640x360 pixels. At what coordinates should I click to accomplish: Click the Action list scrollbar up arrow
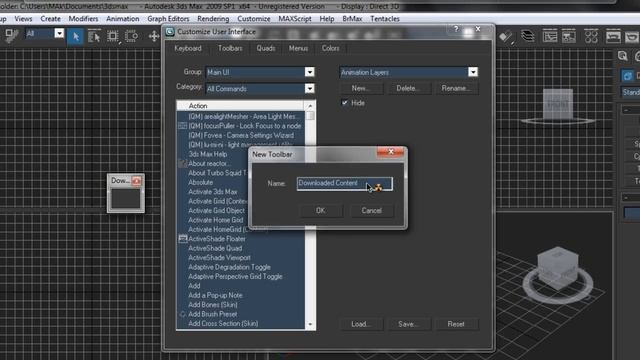click(310, 106)
